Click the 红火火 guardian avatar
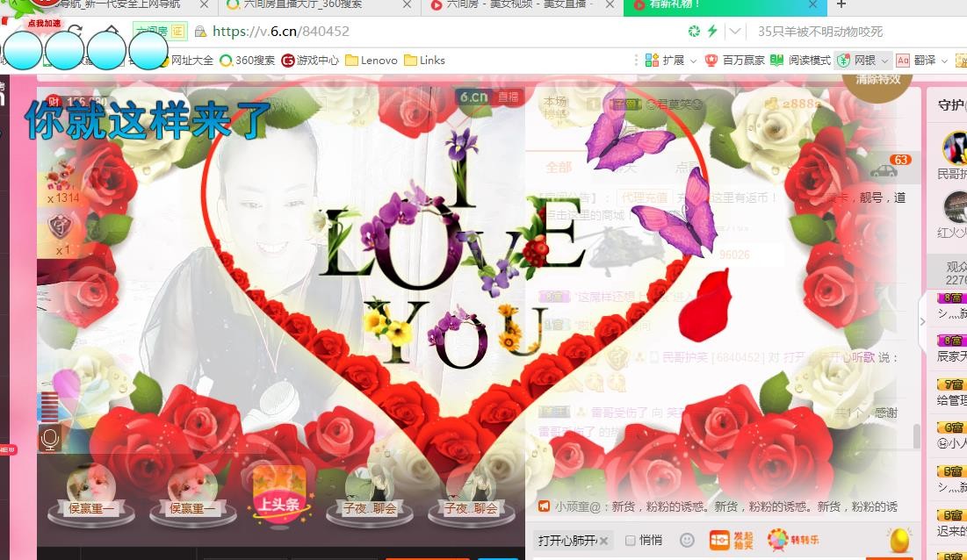 click(955, 208)
